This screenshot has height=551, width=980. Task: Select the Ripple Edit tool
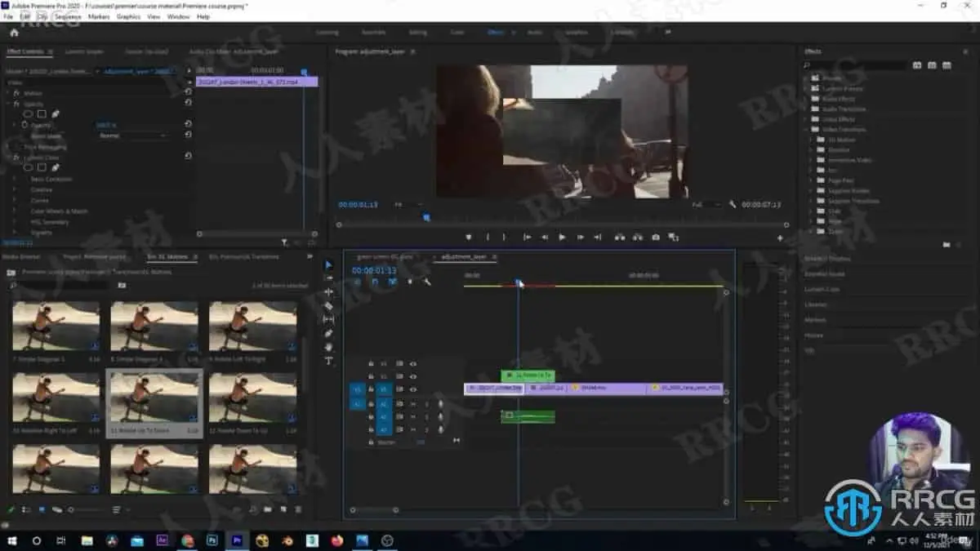tap(329, 292)
